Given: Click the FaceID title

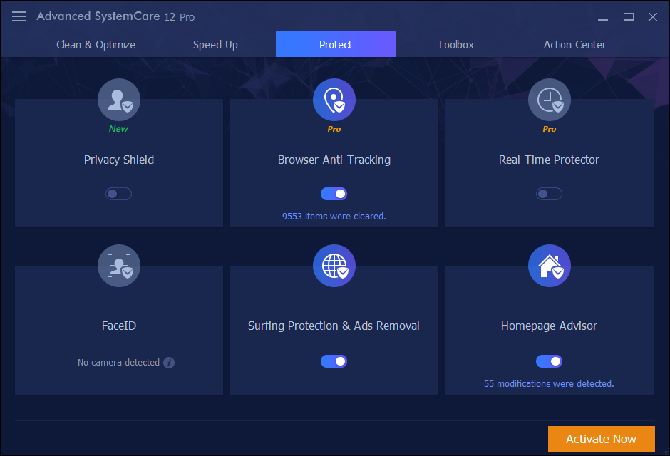Looking at the screenshot, I should [119, 326].
